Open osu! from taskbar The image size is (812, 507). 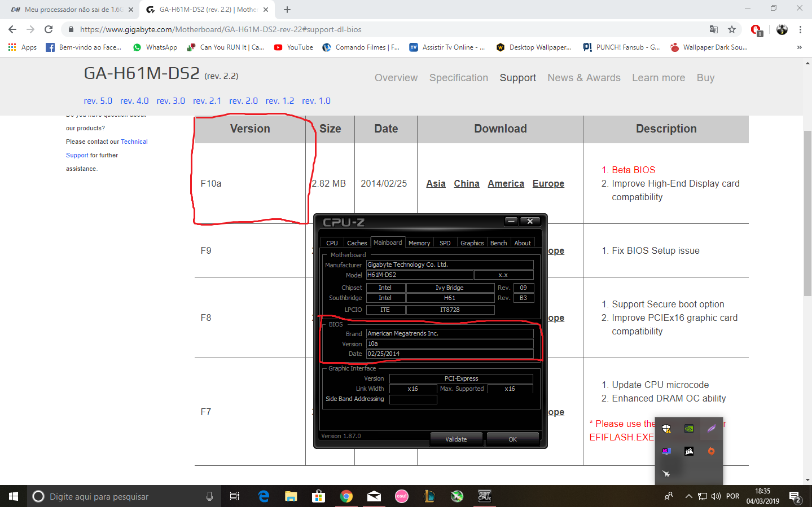pos(401,496)
